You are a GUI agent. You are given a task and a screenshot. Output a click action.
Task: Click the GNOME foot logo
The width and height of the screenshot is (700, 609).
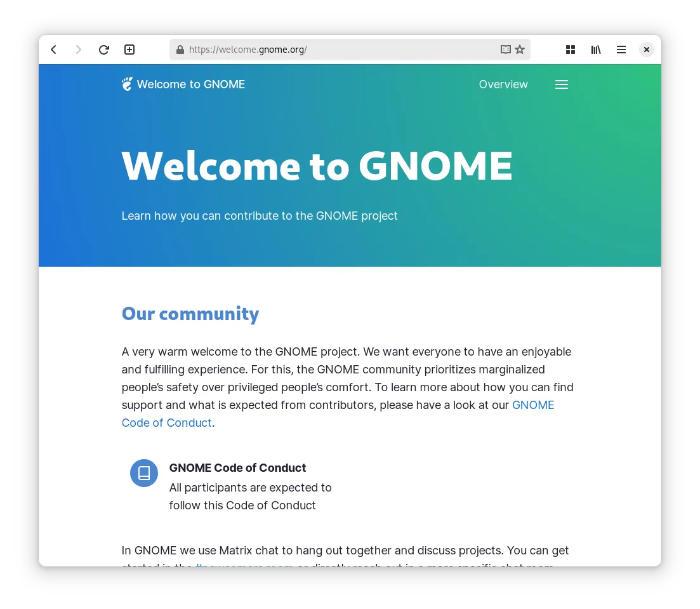[128, 84]
